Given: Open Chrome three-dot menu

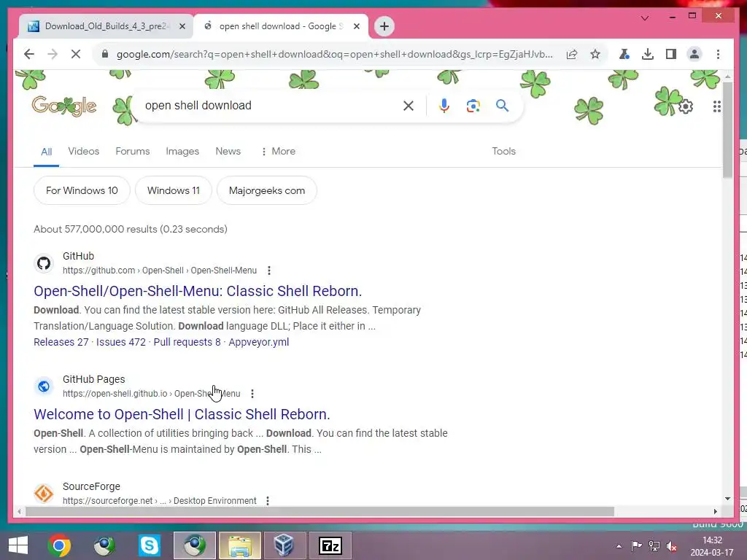Looking at the screenshot, I should [x=718, y=54].
